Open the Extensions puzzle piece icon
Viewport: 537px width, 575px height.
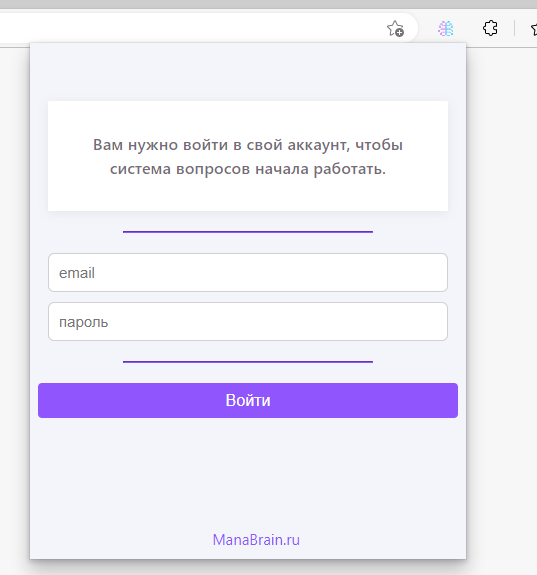(x=490, y=28)
